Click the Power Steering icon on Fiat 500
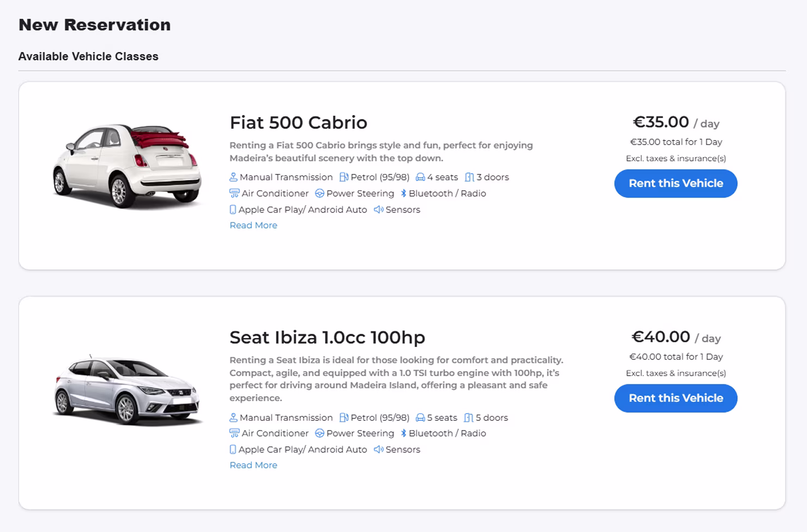 coord(320,194)
